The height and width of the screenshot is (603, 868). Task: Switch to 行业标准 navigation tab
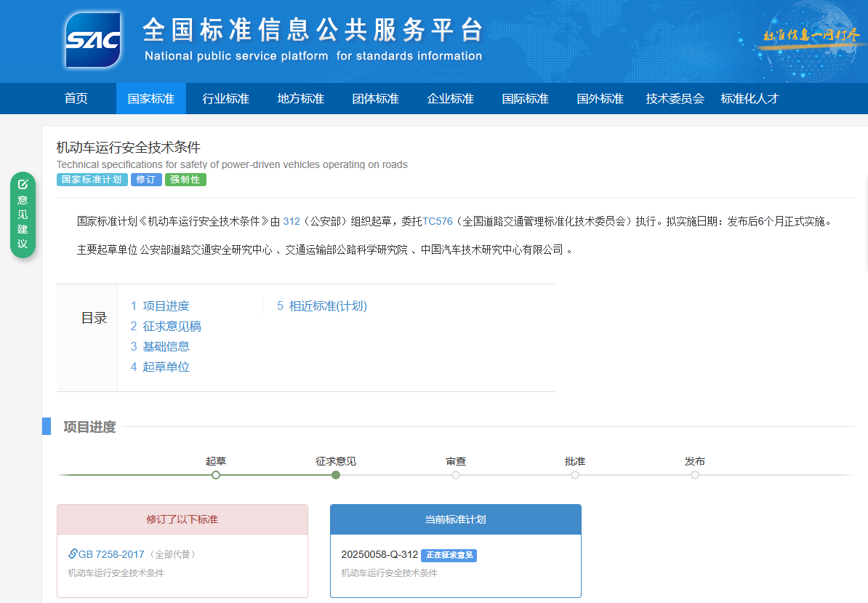225,99
